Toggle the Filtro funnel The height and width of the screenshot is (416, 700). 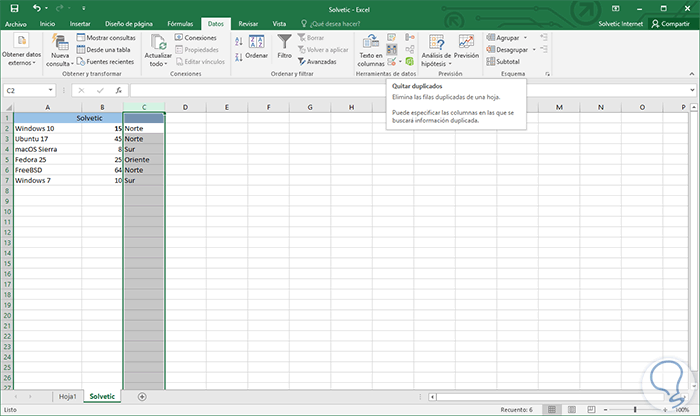(x=284, y=47)
